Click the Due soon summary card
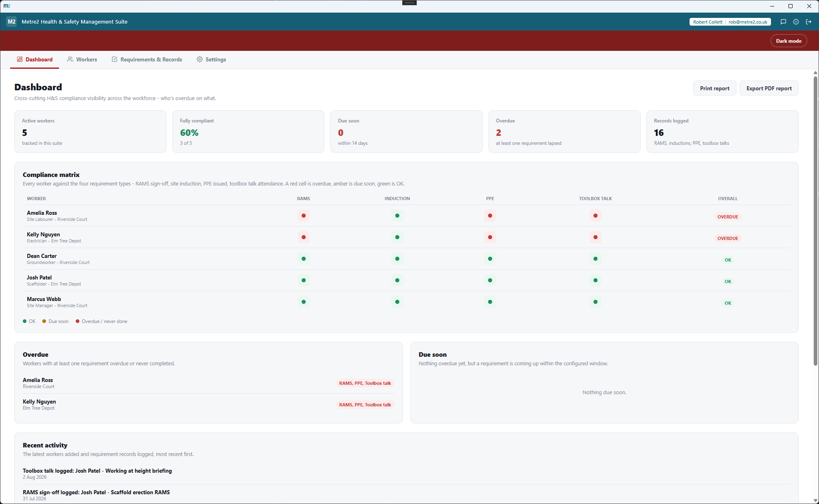The width and height of the screenshot is (819, 504). pyautogui.click(x=406, y=131)
